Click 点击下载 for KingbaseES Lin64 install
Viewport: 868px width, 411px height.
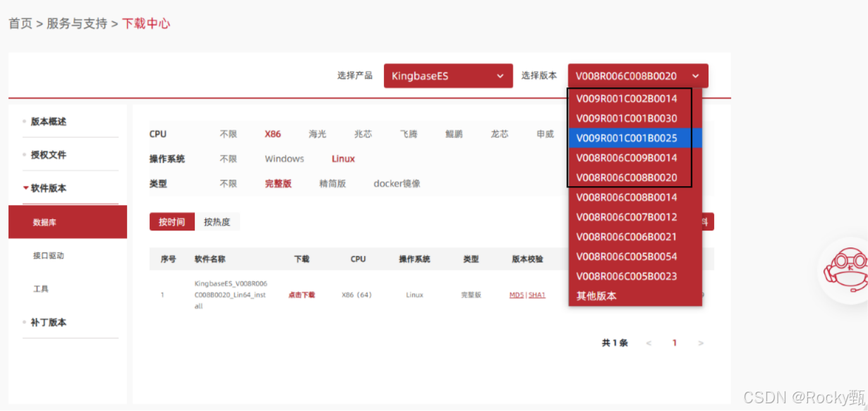pyautogui.click(x=301, y=295)
